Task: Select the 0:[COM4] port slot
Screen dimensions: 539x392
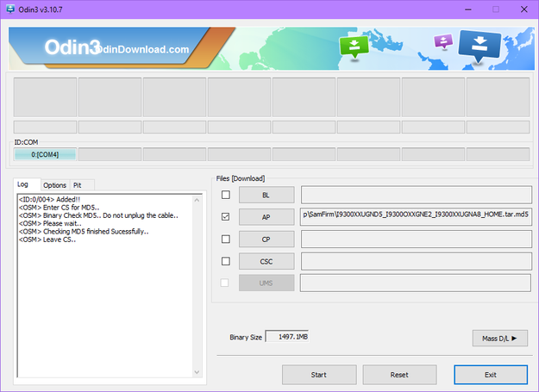Action: click(x=45, y=154)
